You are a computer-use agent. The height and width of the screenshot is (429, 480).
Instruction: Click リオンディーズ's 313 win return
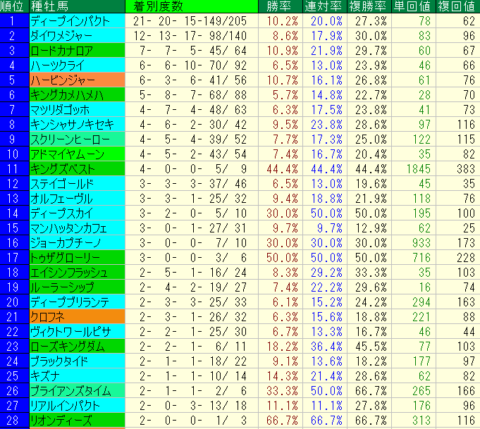(422, 420)
